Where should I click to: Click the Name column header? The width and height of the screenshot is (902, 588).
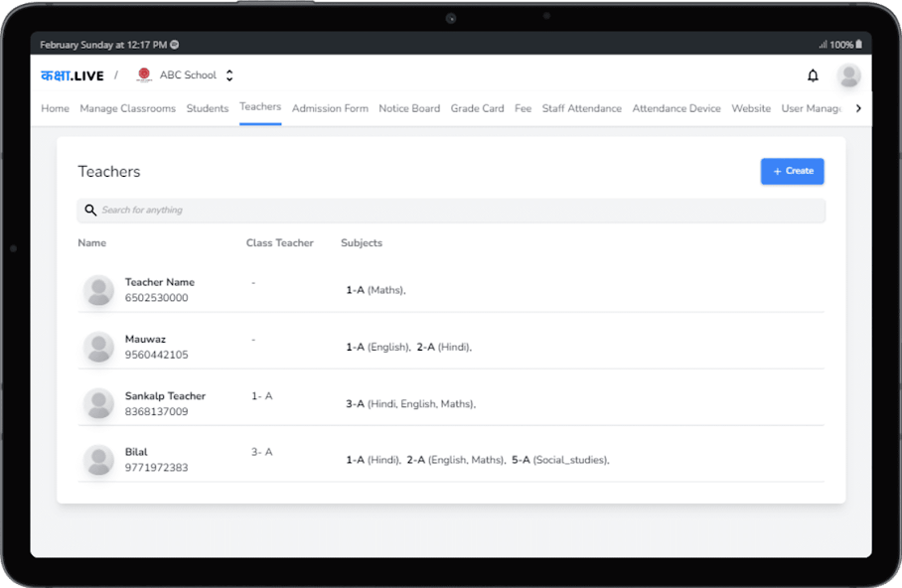pos(92,242)
